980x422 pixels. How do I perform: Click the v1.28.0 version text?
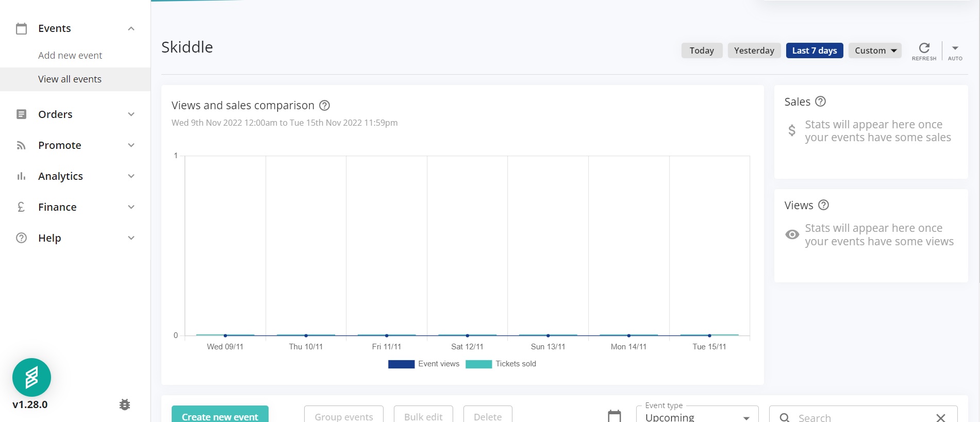click(x=30, y=404)
